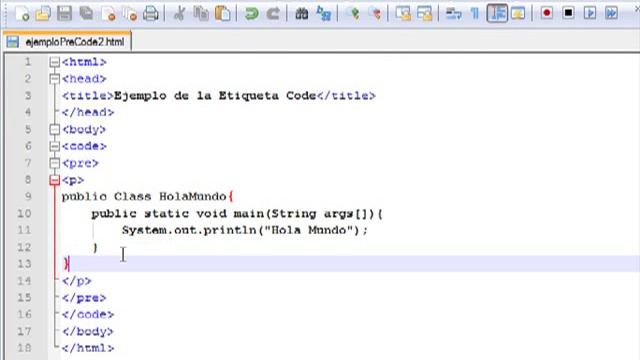Click the <p> opening tag text
The height and width of the screenshot is (360, 640).
click(x=73, y=180)
